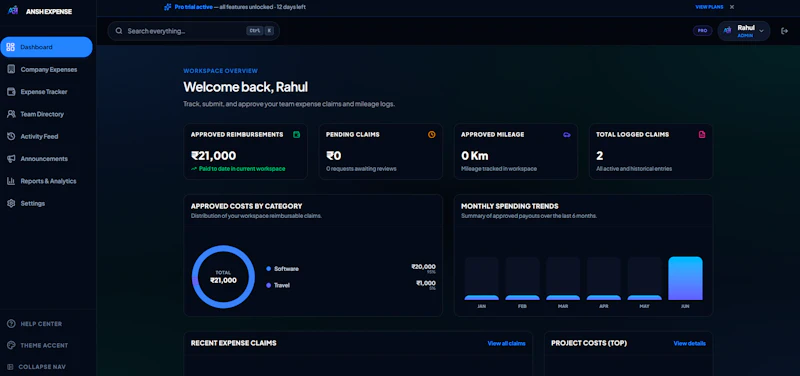Click the Pro trial banner logo icon
This screenshot has height=376, width=800.
tap(168, 7)
